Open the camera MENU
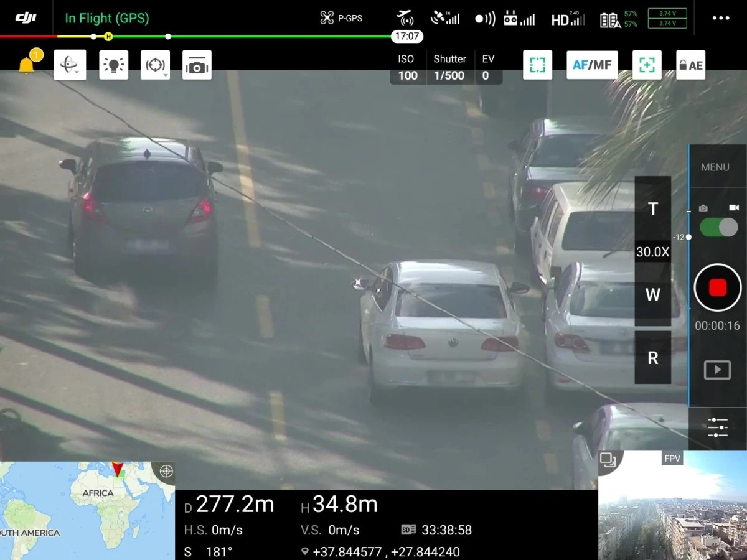Viewport: 747px width, 560px height. click(715, 167)
